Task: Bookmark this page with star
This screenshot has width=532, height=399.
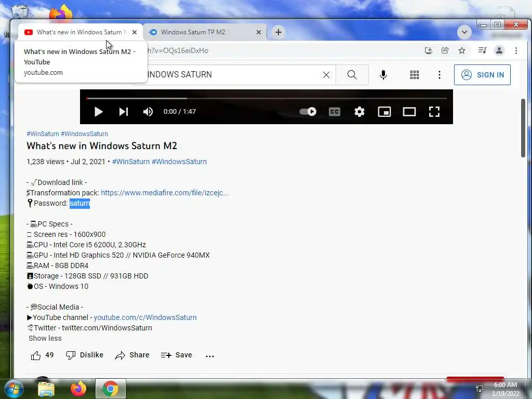Action: [462, 50]
